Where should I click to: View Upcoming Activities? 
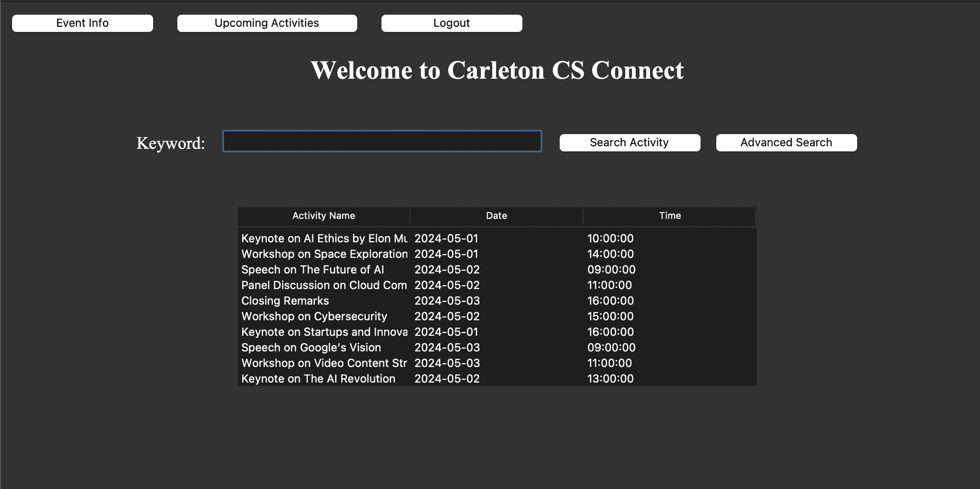click(267, 23)
